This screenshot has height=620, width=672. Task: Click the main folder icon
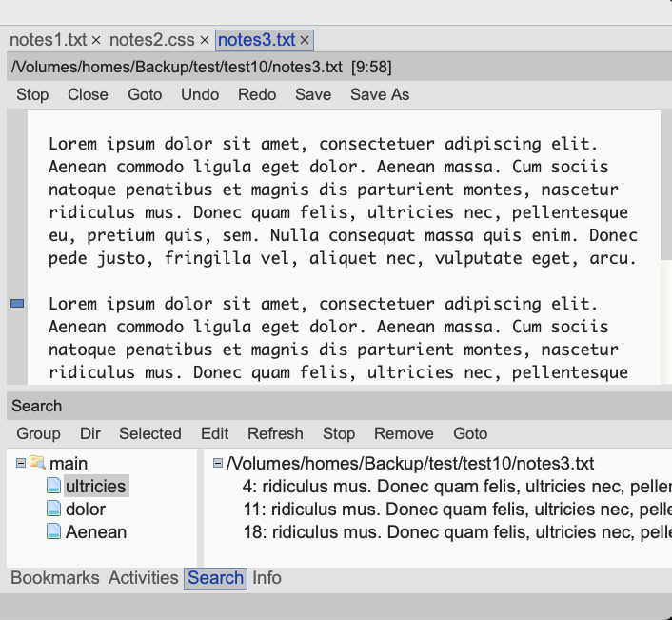37,463
